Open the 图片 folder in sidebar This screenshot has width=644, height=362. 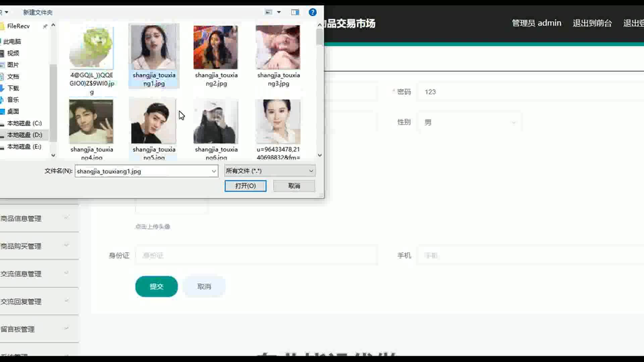13,65
